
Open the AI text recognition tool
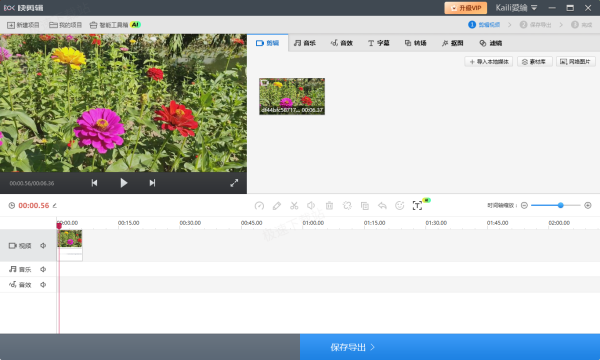tap(417, 205)
